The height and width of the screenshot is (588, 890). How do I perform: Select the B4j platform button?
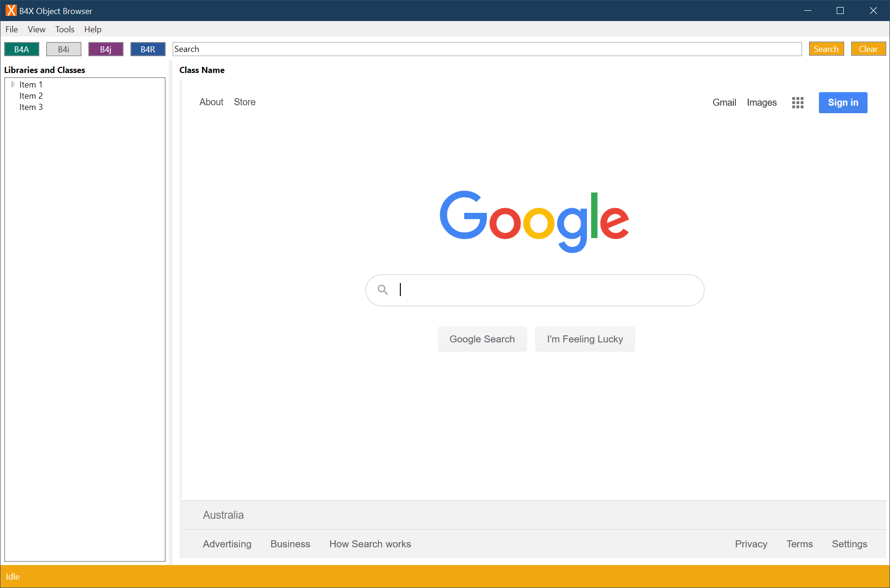[106, 49]
